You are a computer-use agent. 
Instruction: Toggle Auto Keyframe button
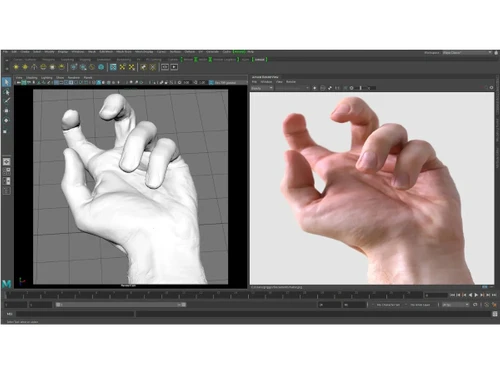486,305
